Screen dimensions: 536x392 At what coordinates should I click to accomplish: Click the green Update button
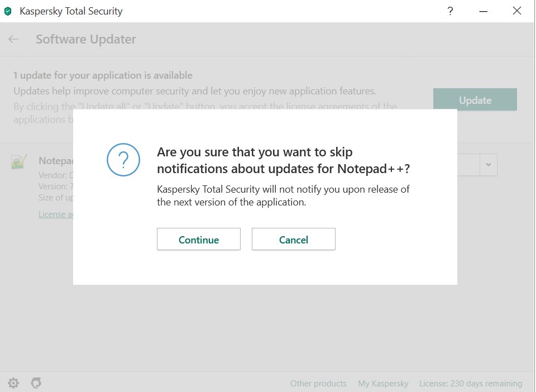click(475, 100)
